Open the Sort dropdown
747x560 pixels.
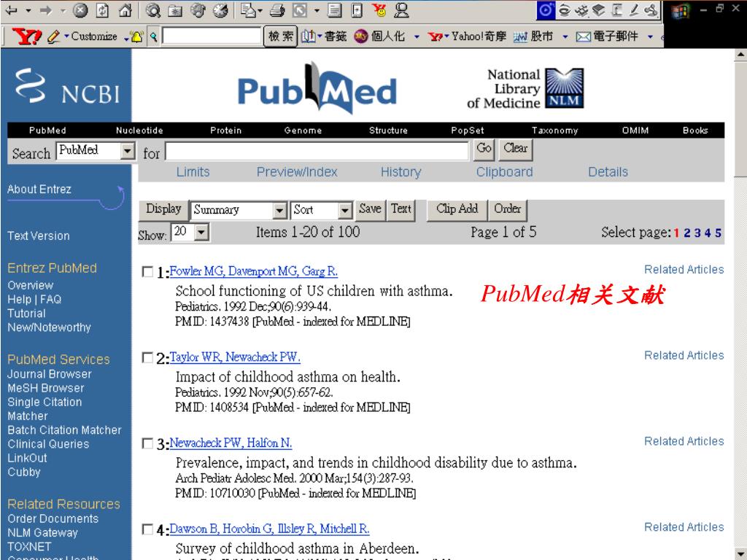[x=345, y=210]
